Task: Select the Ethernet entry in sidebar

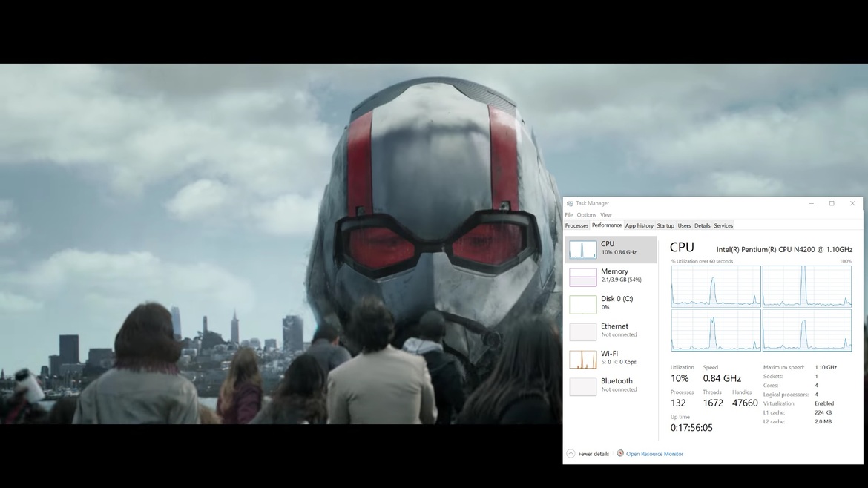Action: 611,331
